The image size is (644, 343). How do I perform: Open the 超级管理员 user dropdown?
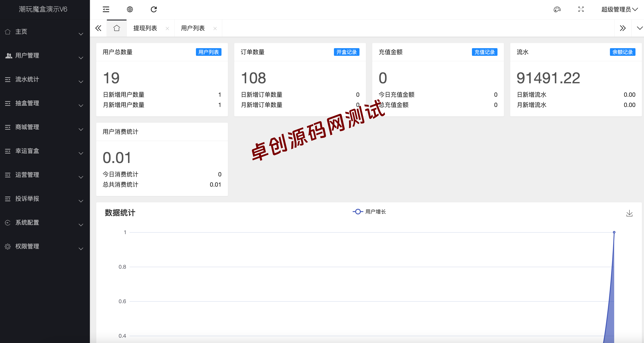click(x=619, y=10)
